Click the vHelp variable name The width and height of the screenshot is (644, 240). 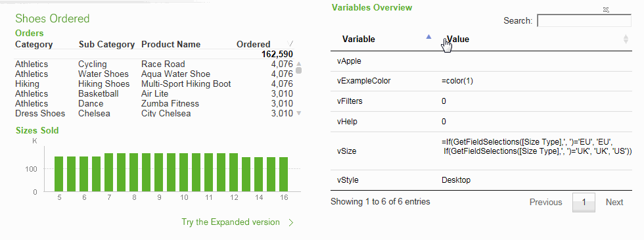(x=347, y=122)
